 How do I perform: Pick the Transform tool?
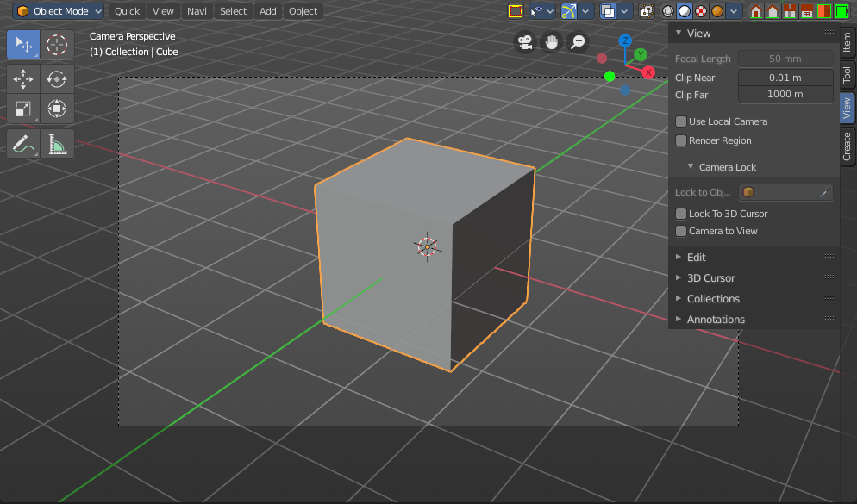tap(57, 109)
